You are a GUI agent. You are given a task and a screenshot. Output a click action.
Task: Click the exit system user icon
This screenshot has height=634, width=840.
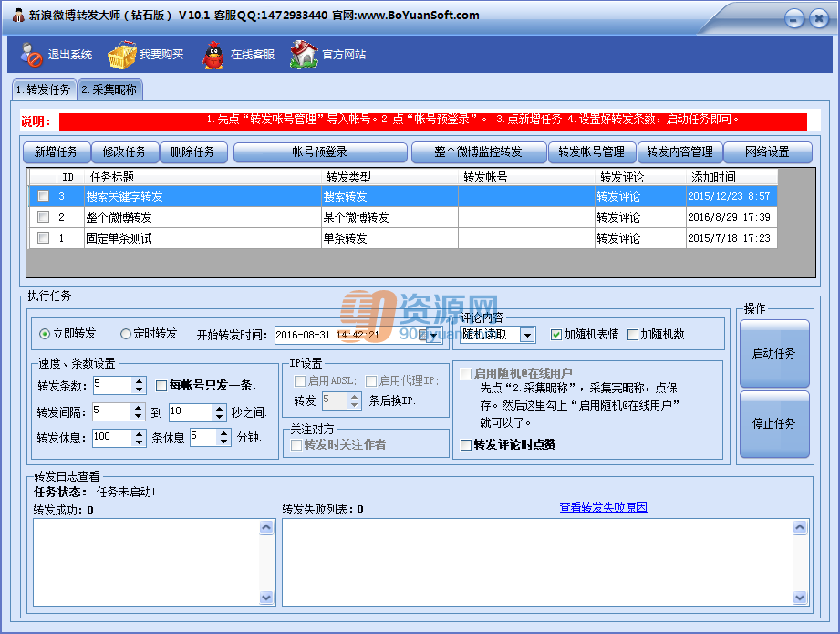[x=31, y=54]
